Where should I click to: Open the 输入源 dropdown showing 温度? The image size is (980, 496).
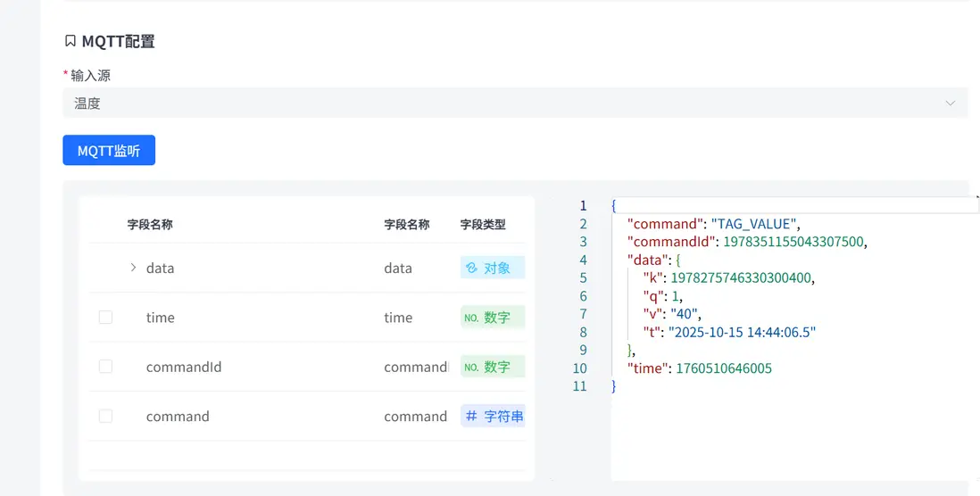(515, 103)
